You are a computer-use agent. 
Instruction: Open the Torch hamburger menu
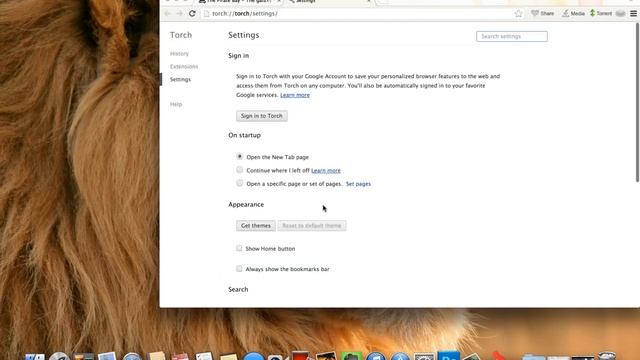point(633,13)
